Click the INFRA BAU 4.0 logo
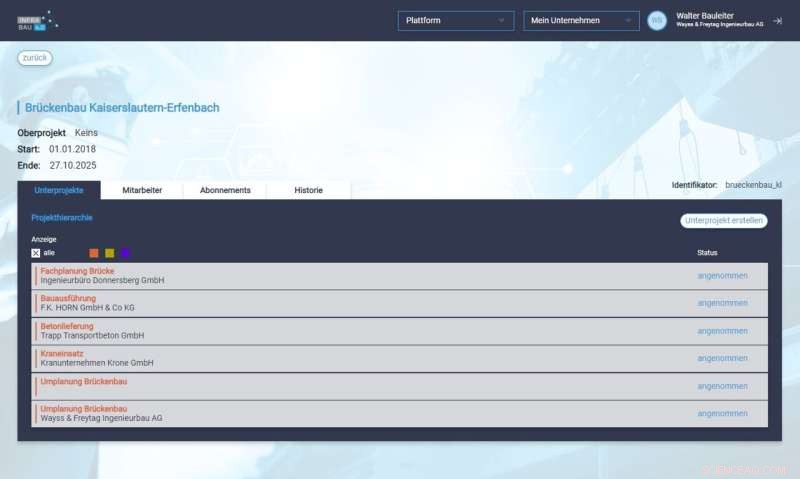800x479 pixels. 37,20
